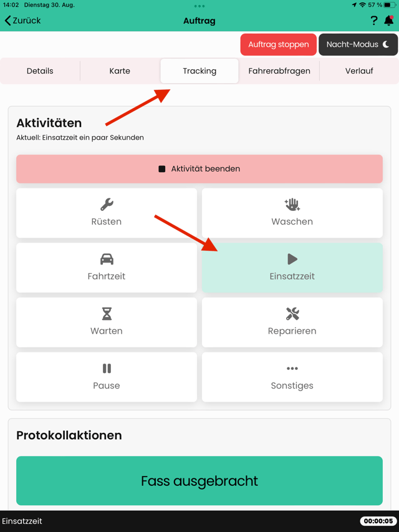This screenshot has width=399, height=532.
Task: Start Fahrtzeit via the car icon
Action: click(x=107, y=259)
